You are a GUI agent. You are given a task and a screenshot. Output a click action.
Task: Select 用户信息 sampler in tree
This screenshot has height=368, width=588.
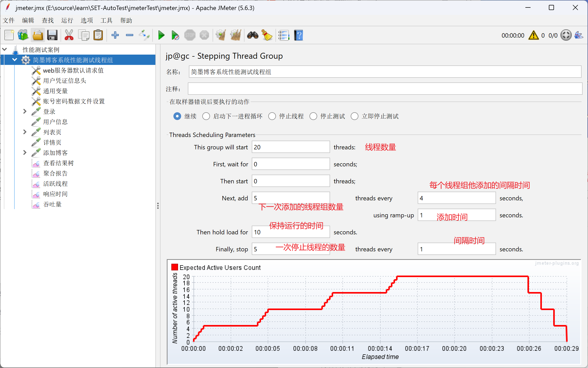[x=55, y=122]
